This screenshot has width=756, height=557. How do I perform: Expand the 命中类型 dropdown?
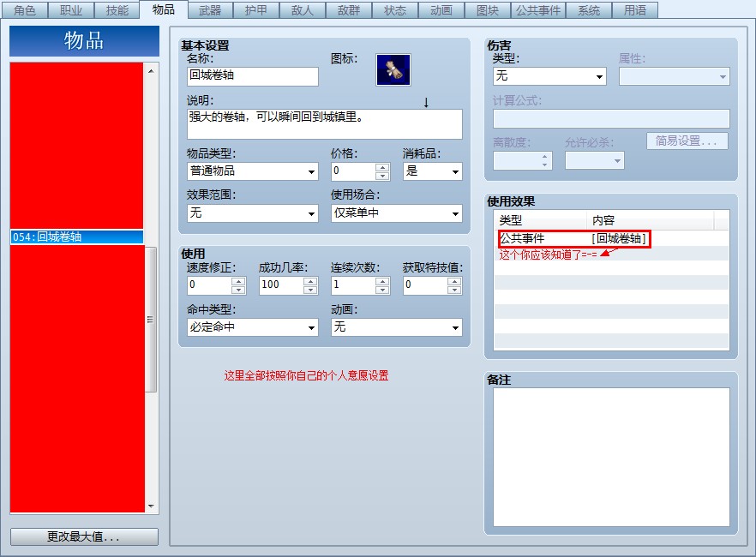click(x=253, y=327)
